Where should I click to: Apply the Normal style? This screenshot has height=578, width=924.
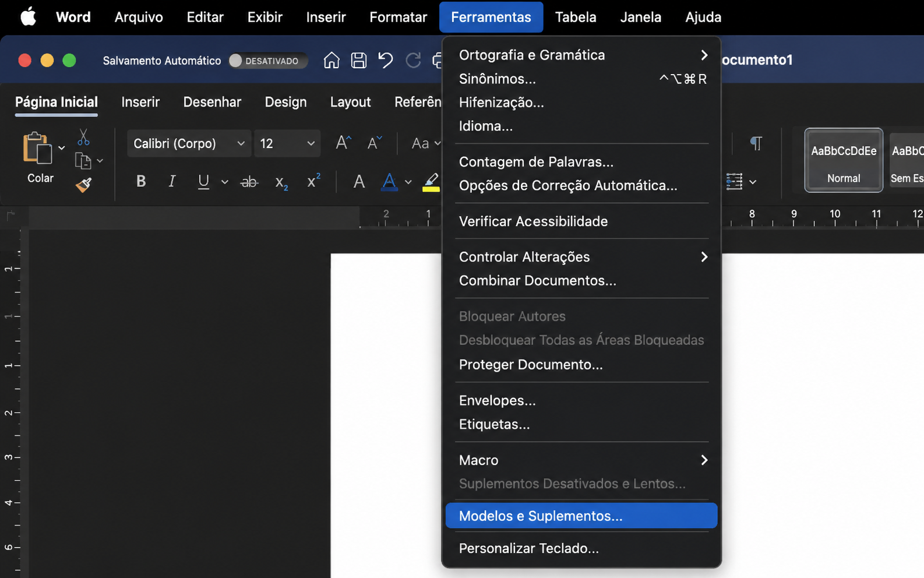point(844,160)
